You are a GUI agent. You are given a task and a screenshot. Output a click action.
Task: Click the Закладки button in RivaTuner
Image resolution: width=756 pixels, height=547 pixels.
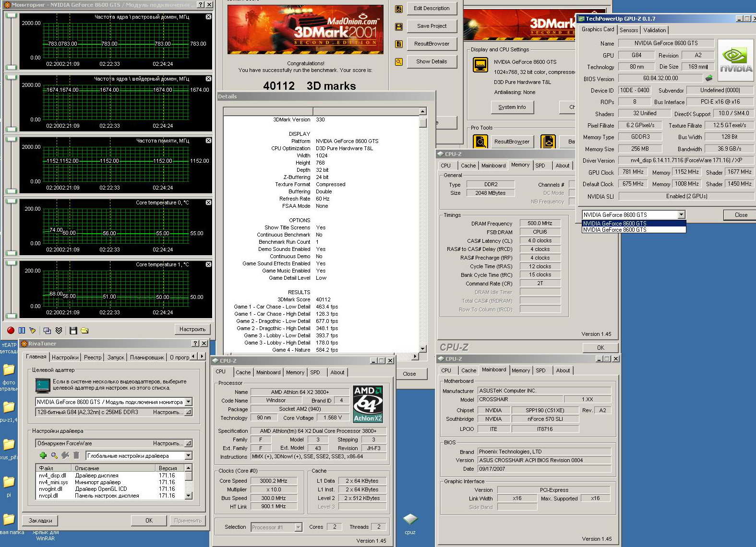click(40, 521)
